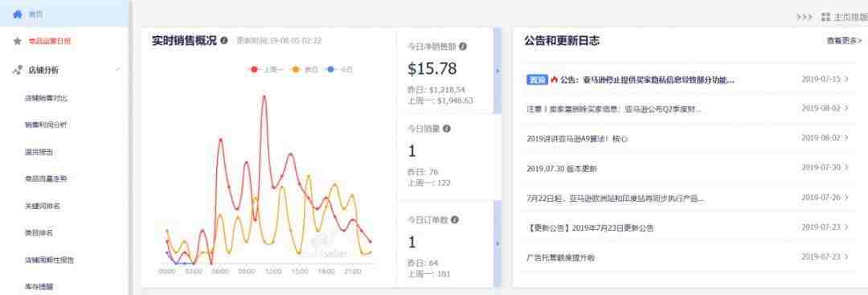Image resolution: width=868 pixels, height=295 pixels.
Task: Toggle the 今日 blue legend series
Action: (339, 69)
